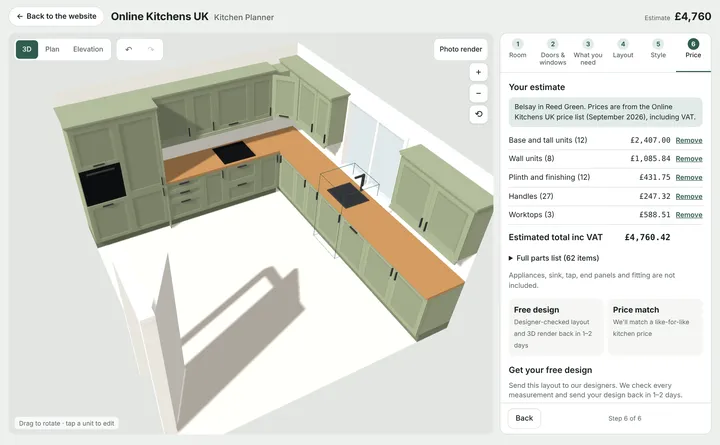The image size is (720, 445).
Task: Remove Handles from estimate
Action: [689, 197]
